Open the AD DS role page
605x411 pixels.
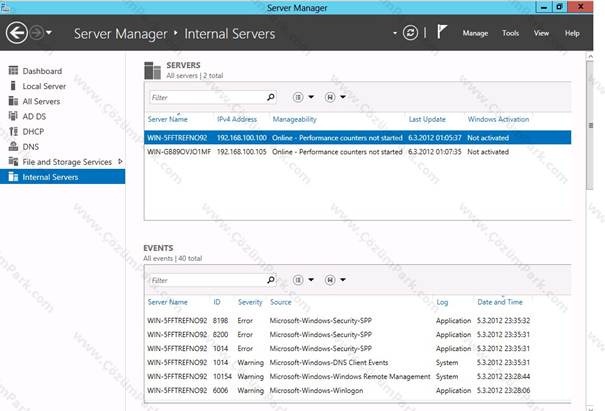[x=34, y=116]
